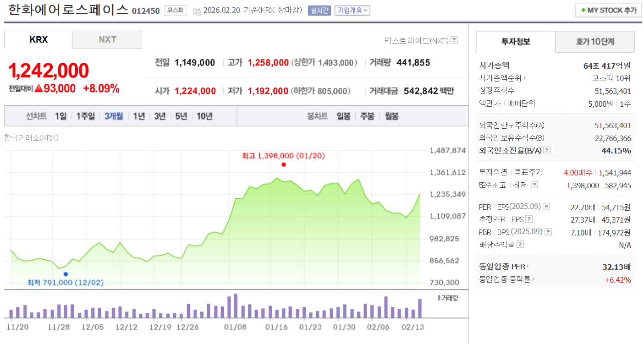The width and height of the screenshot is (644, 344).
Task: Click arrow icon next to 동일업종 등락률
Action: (534, 279)
